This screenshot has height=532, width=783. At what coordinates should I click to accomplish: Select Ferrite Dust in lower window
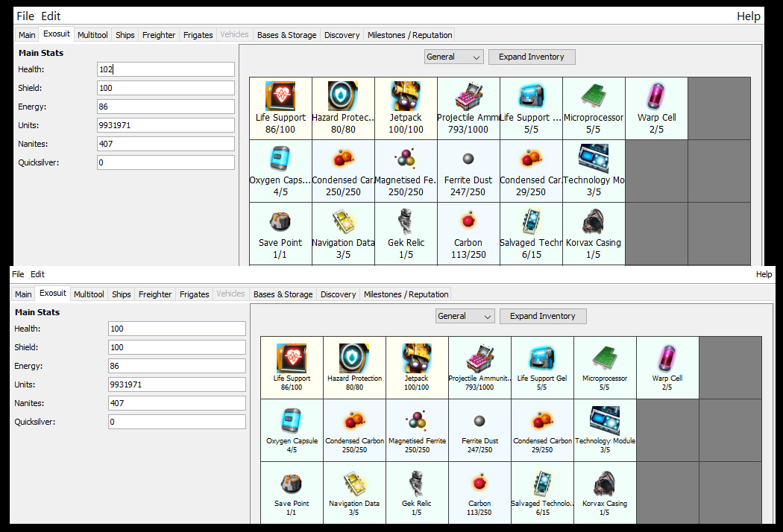coord(480,430)
